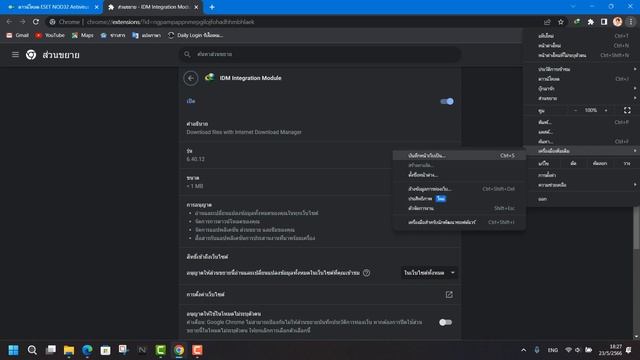Viewport: 640px width, 360px height.
Task: Close the IDM Integration Module tab
Action: (x=196, y=7)
